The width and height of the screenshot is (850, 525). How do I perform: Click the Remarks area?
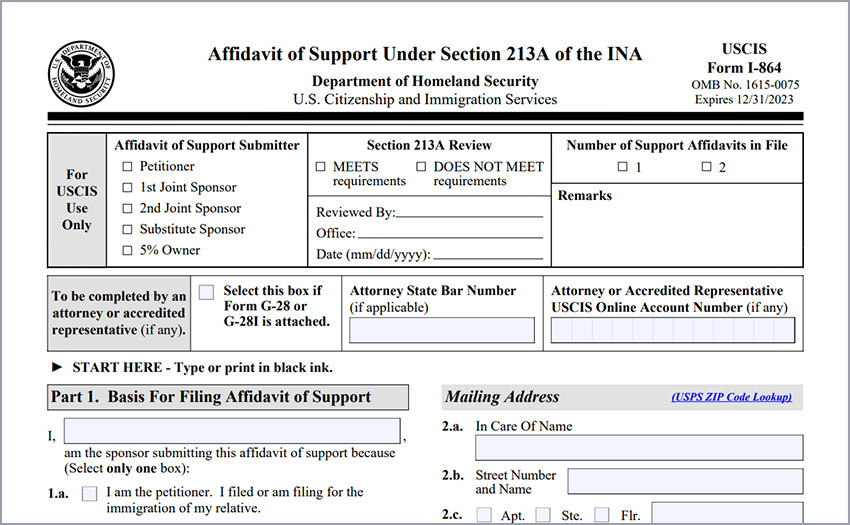coord(677,225)
